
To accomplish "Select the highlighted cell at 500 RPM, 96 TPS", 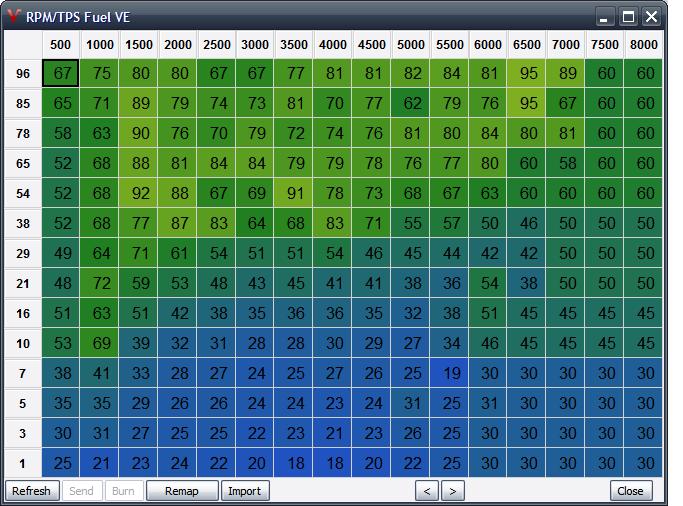I will click(x=63, y=74).
